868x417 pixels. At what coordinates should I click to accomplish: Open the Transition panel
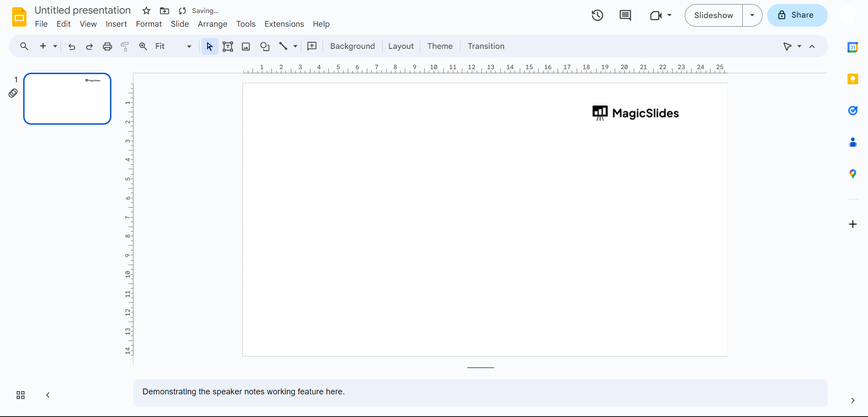(x=486, y=46)
